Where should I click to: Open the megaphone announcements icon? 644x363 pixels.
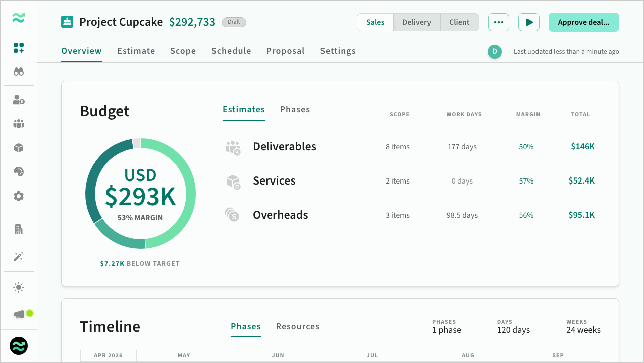pos(19,314)
